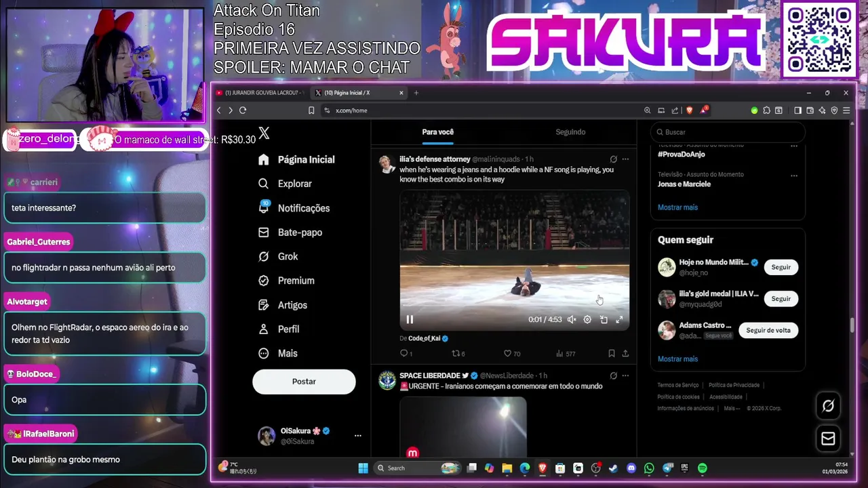Like the post with 70 likes
This screenshot has width=868, height=488.
pyautogui.click(x=511, y=353)
